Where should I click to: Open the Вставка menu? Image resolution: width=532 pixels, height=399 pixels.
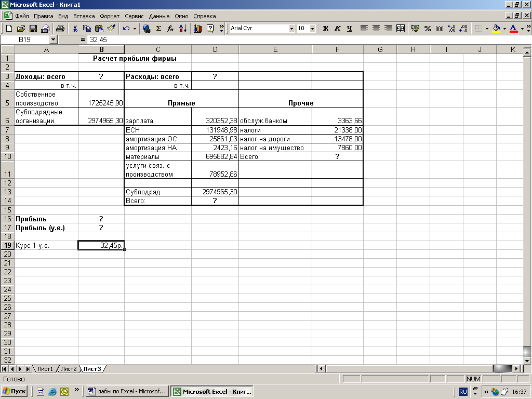(84, 16)
